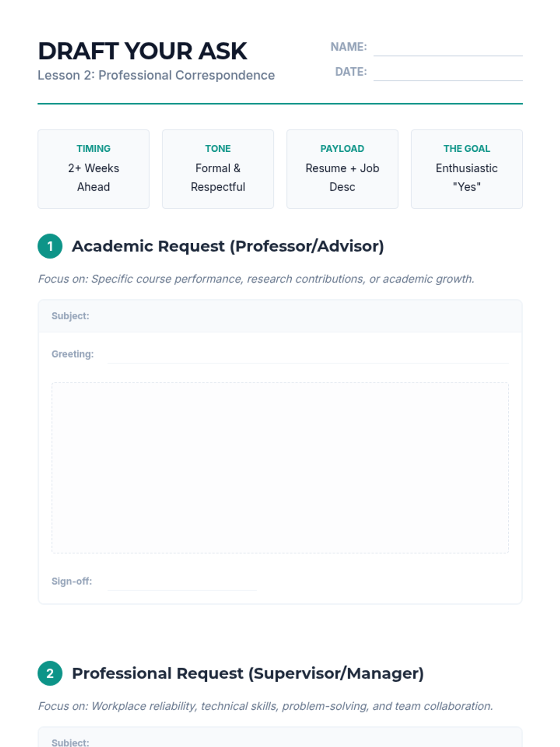Image resolution: width=560 pixels, height=747 pixels.
Task: Click the Enthusiastic "Yes" text
Action: click(x=467, y=177)
